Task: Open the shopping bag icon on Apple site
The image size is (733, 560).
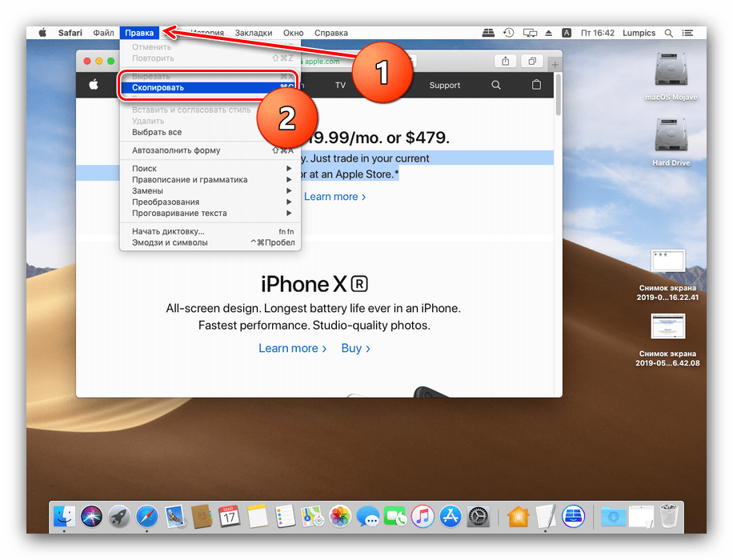Action: coord(536,86)
